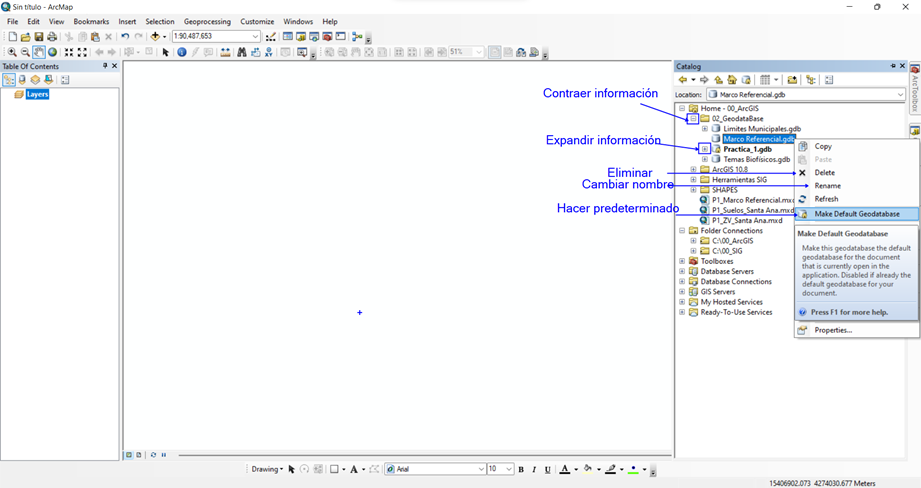The height and width of the screenshot is (488, 921).
Task: Toggle List By Source in Table Of Contents
Action: pos(22,80)
